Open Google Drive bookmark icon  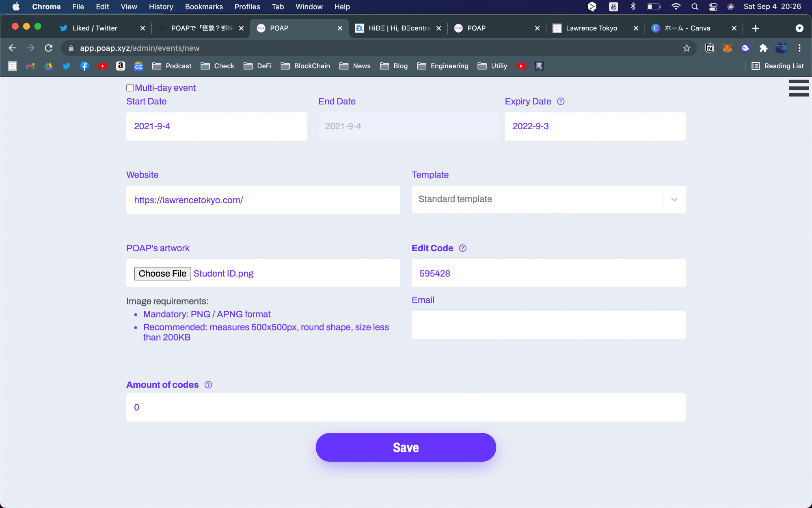pos(48,66)
